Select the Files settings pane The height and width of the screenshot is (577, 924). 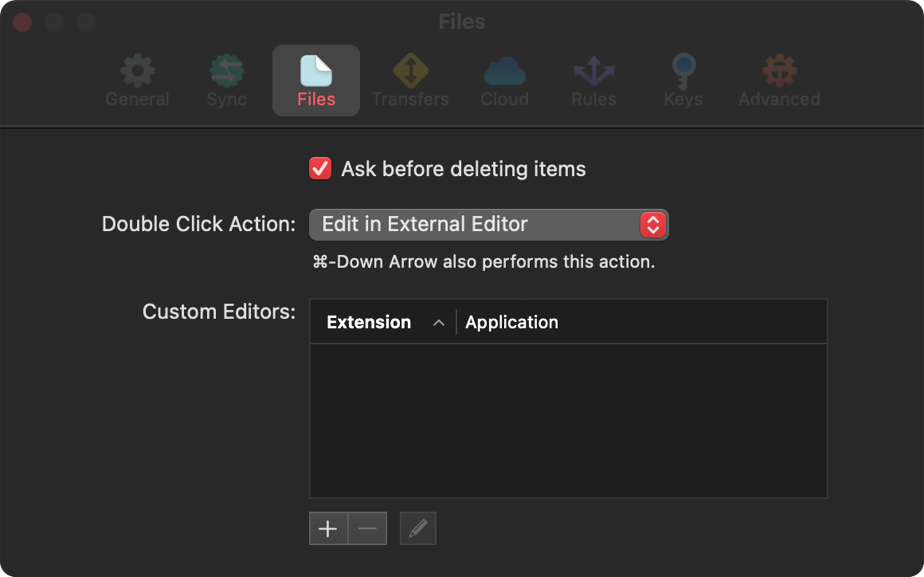point(316,80)
